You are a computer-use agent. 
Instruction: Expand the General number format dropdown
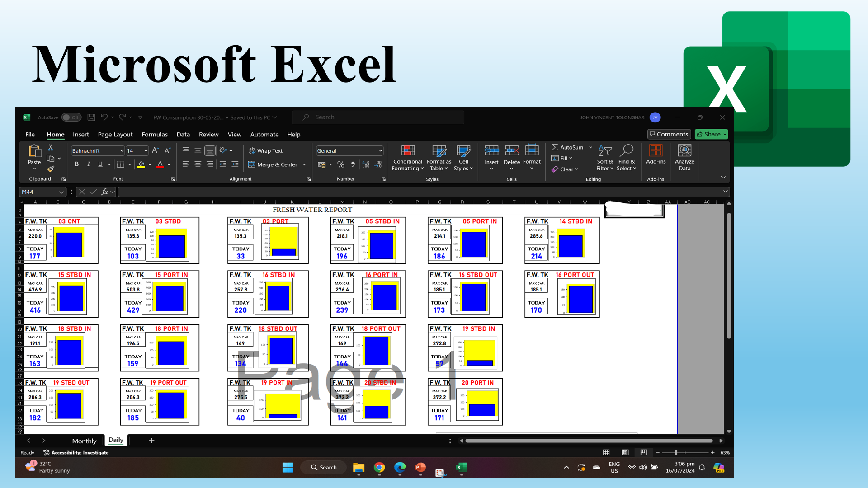click(380, 151)
